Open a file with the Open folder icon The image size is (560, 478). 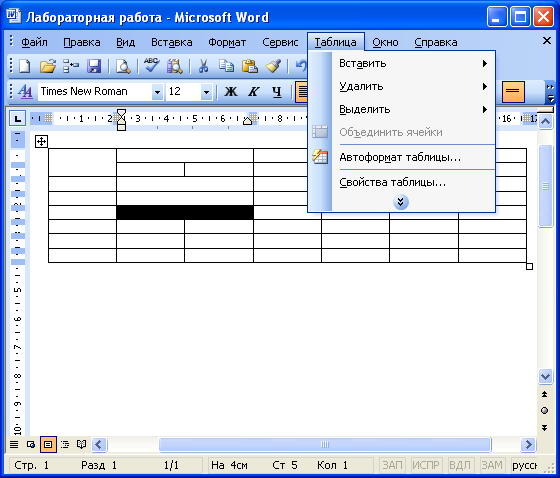(48, 66)
